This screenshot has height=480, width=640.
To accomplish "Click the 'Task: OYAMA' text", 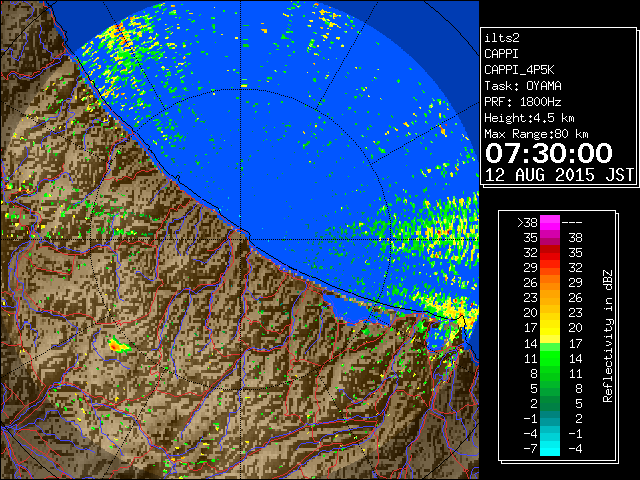I will click(x=523, y=86).
